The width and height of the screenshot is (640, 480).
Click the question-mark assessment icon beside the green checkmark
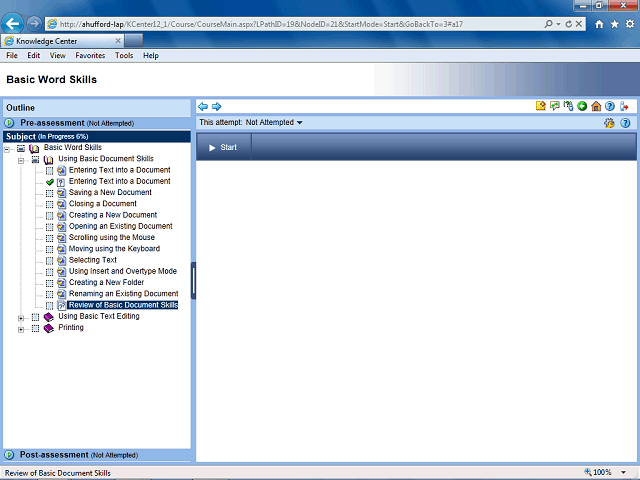click(61, 182)
